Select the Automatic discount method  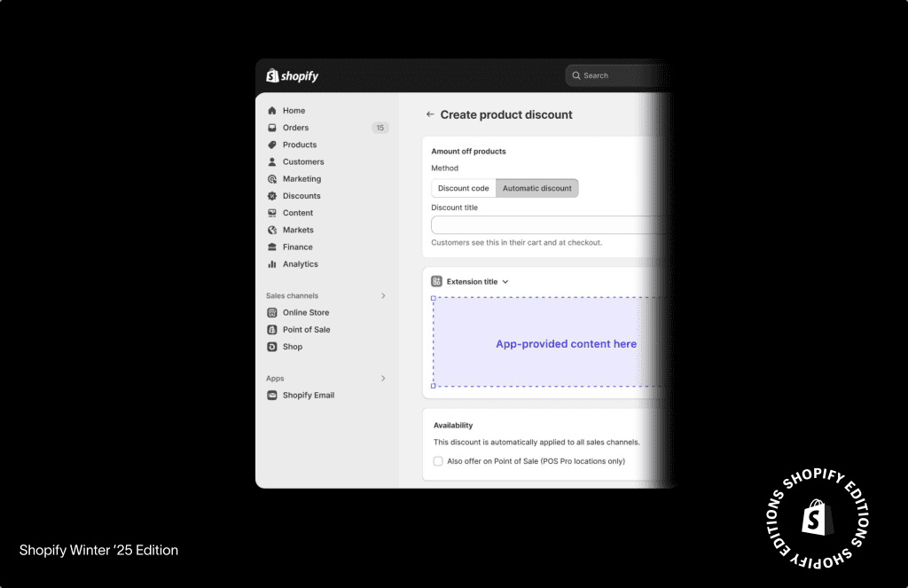536,188
